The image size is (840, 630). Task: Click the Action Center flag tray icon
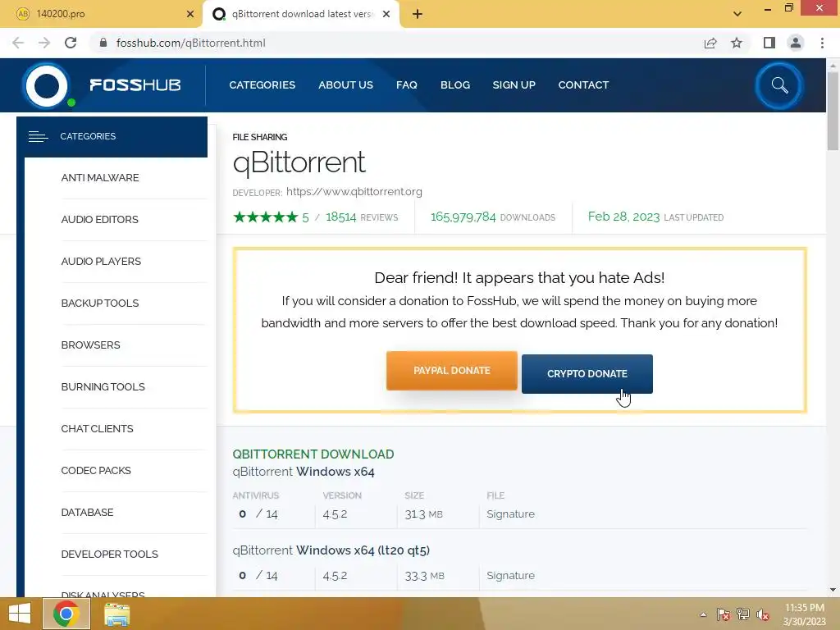click(724, 614)
